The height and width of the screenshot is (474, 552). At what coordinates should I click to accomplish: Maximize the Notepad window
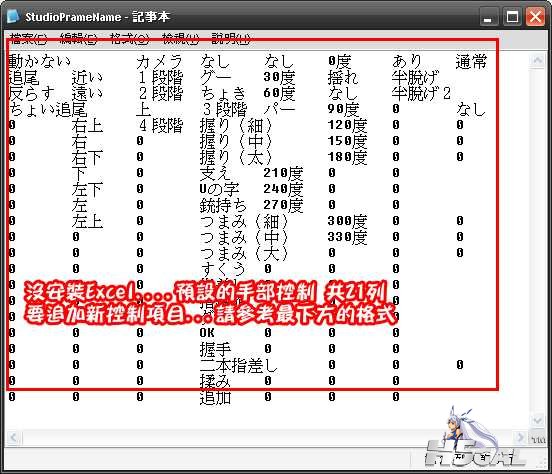click(512, 17)
